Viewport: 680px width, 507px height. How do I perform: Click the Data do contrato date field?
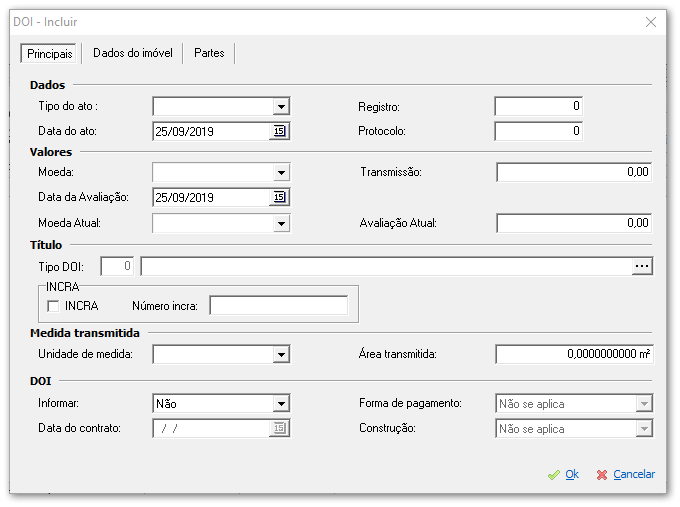pyautogui.click(x=212, y=428)
